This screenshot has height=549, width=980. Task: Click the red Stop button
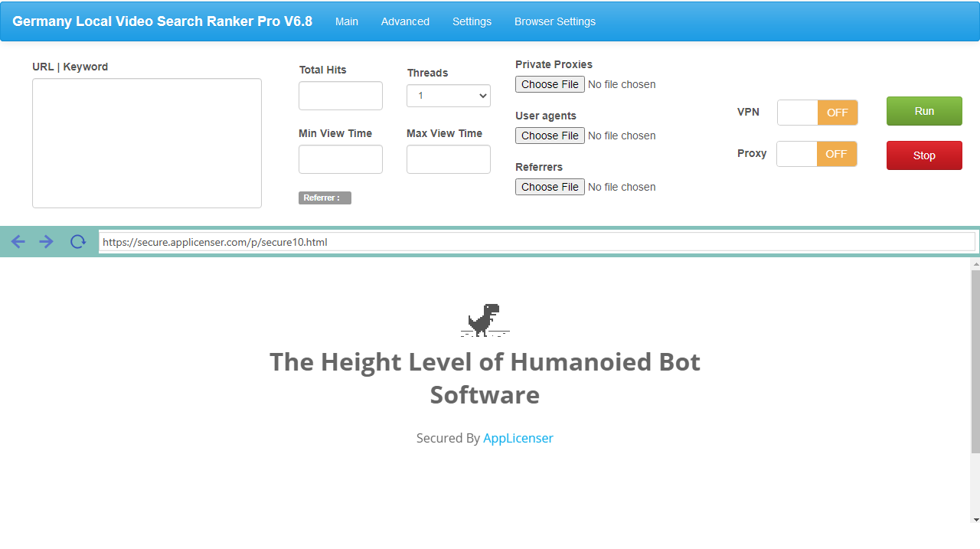(x=924, y=155)
